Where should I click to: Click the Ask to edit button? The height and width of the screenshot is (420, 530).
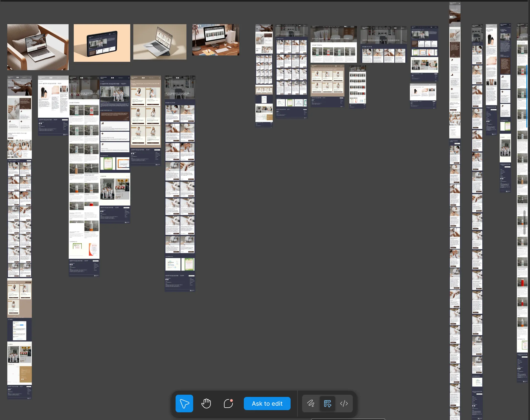[x=267, y=404]
